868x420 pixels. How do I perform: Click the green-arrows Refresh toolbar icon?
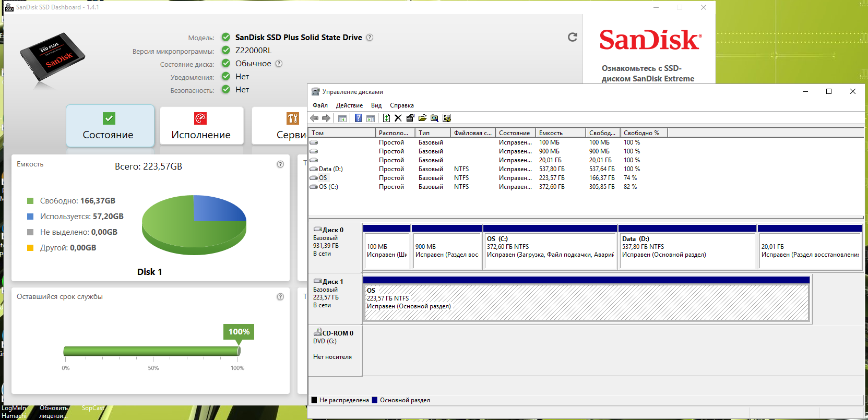coord(386,118)
